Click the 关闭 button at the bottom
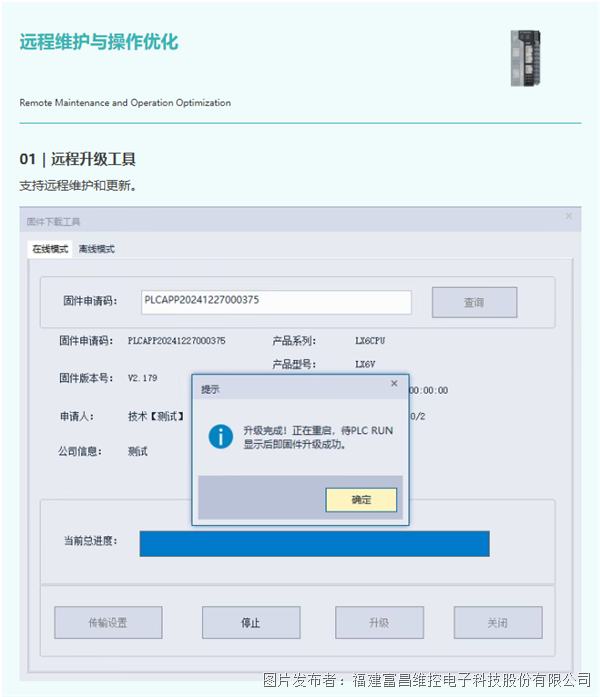The width and height of the screenshot is (600, 697). click(498, 622)
